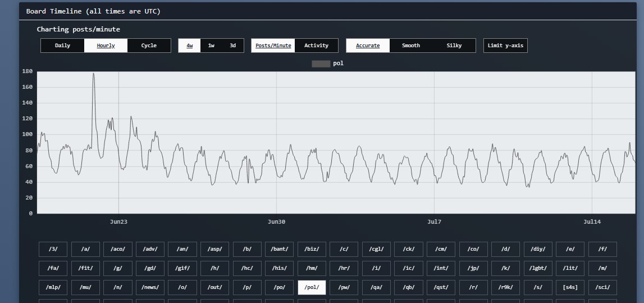Select the /h/ board
This screenshot has width=644, height=303.
pyautogui.click(x=215, y=269)
